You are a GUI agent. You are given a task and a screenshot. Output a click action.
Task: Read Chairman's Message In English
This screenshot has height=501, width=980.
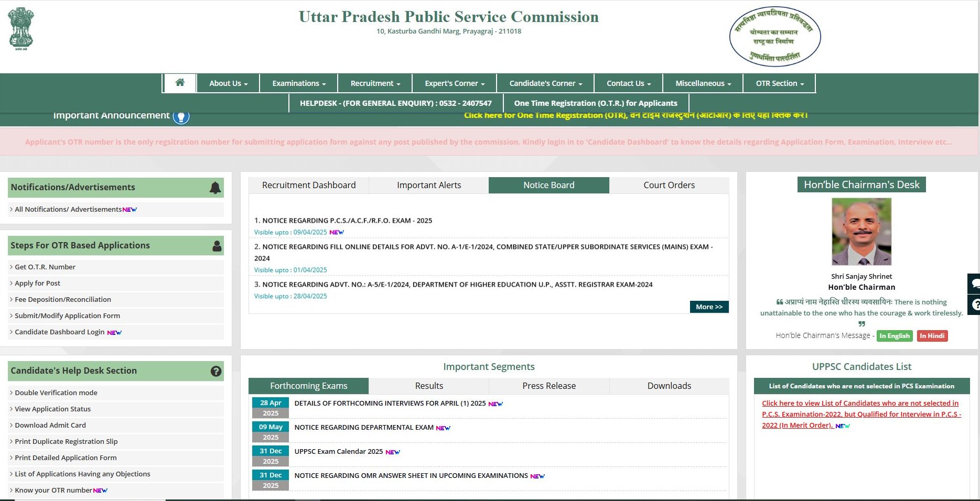click(x=895, y=336)
